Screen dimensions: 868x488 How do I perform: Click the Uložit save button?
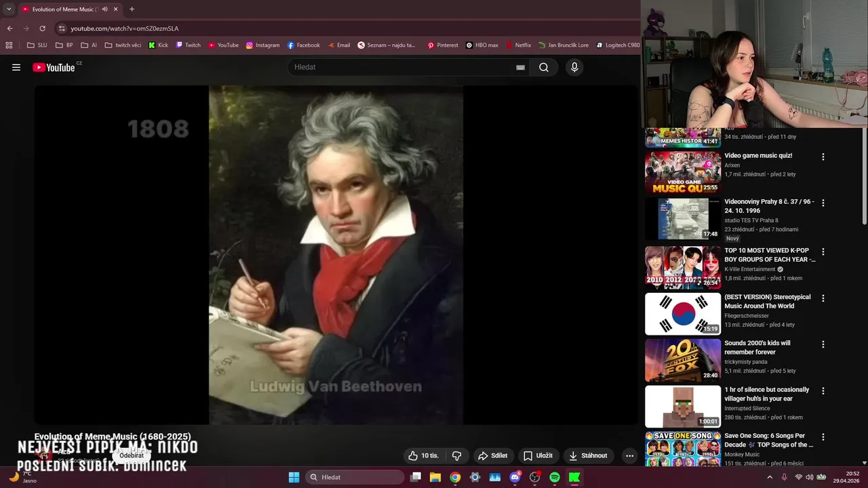pos(538,455)
